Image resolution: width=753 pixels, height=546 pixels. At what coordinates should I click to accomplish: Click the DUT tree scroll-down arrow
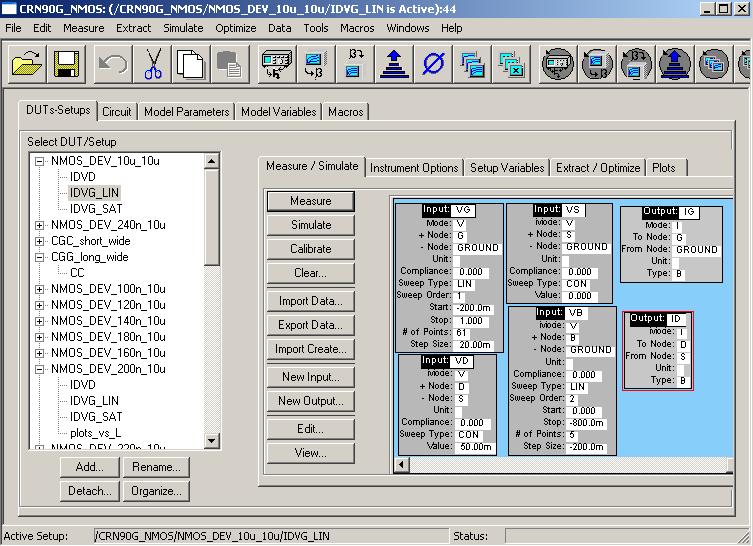tap(212, 441)
